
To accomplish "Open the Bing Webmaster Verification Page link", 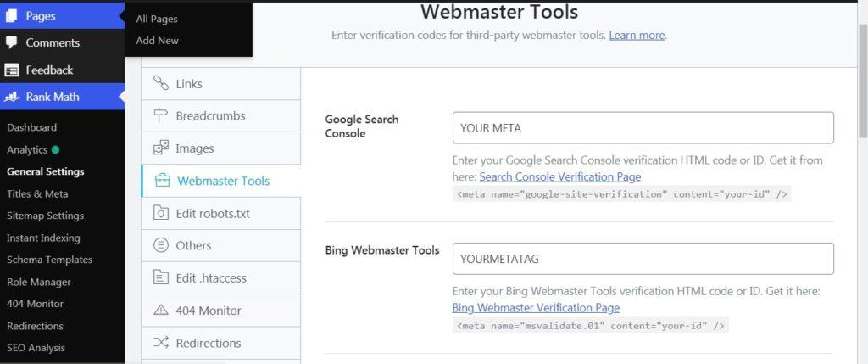I will [x=536, y=307].
